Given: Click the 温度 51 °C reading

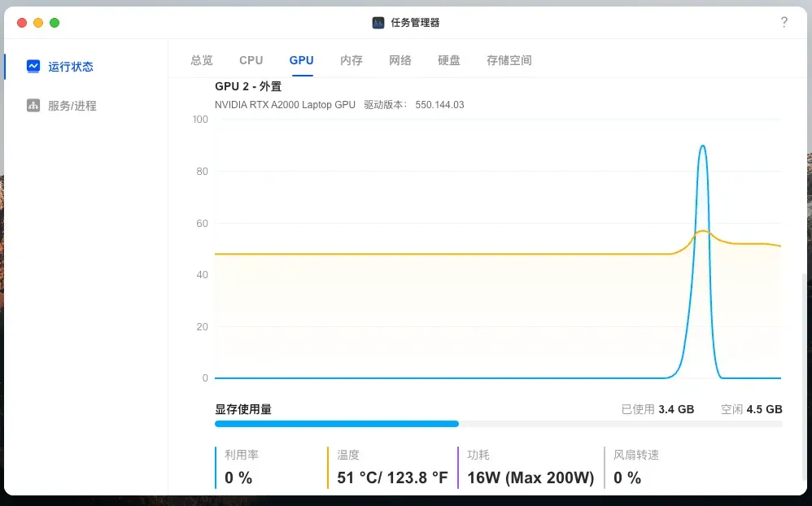Looking at the screenshot, I should (x=391, y=478).
